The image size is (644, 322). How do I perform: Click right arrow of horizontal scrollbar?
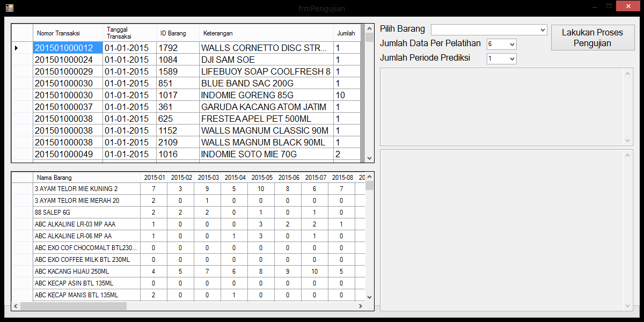click(x=360, y=306)
